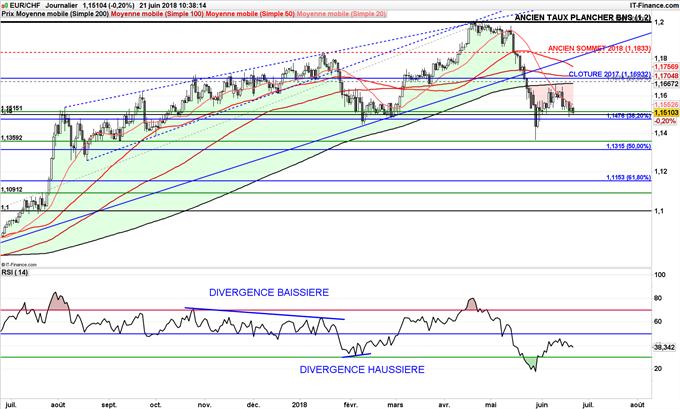Click the 1,1 level label at left
The width and height of the screenshot is (680, 409).
5,208
